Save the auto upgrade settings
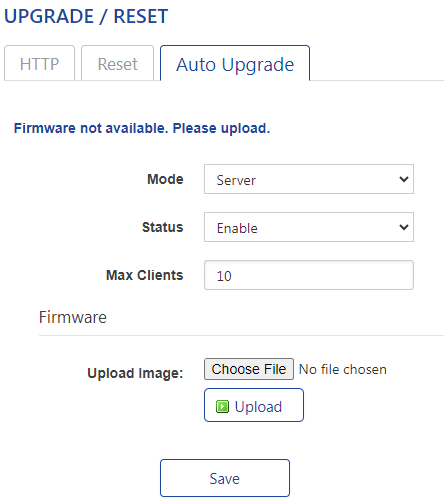 [225, 478]
